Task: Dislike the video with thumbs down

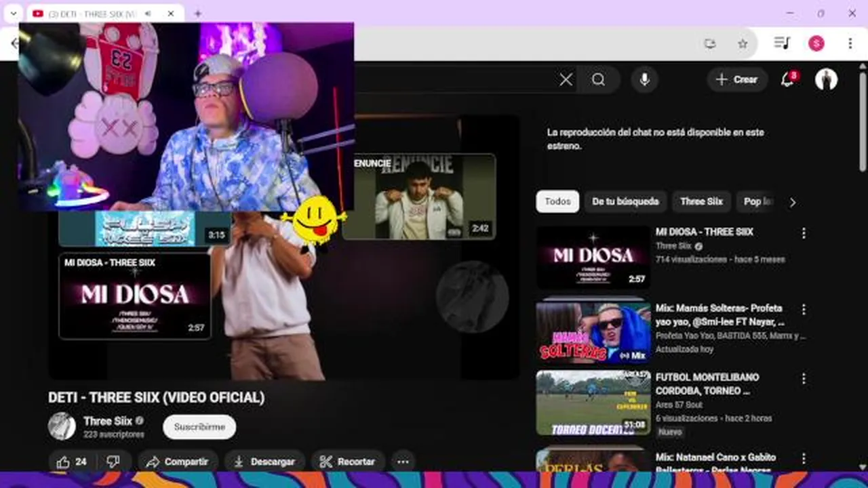Action: (113, 462)
